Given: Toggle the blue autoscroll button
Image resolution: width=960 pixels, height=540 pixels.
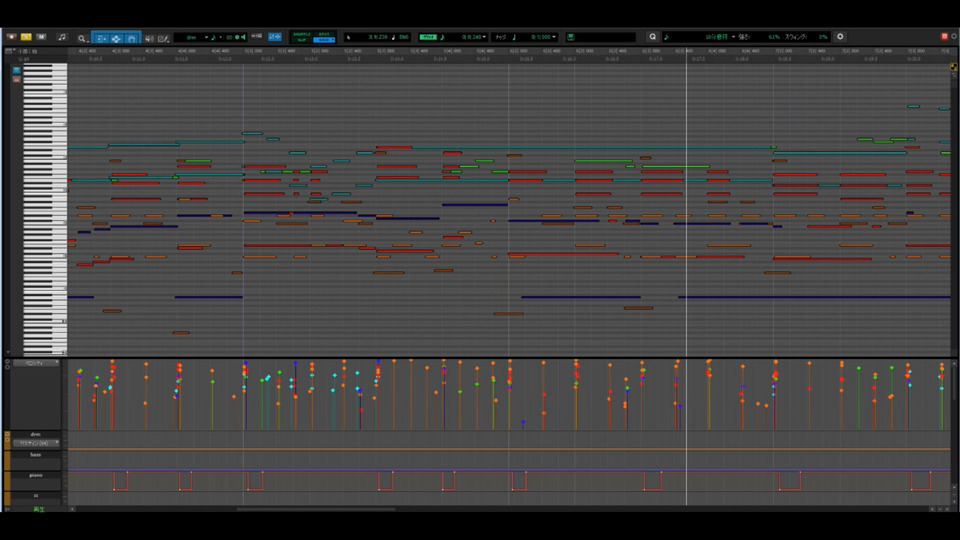Looking at the screenshot, I should point(275,37).
